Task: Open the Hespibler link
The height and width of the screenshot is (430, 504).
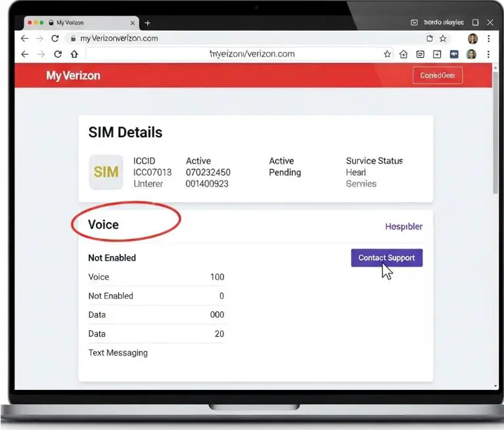Action: pyautogui.click(x=403, y=226)
